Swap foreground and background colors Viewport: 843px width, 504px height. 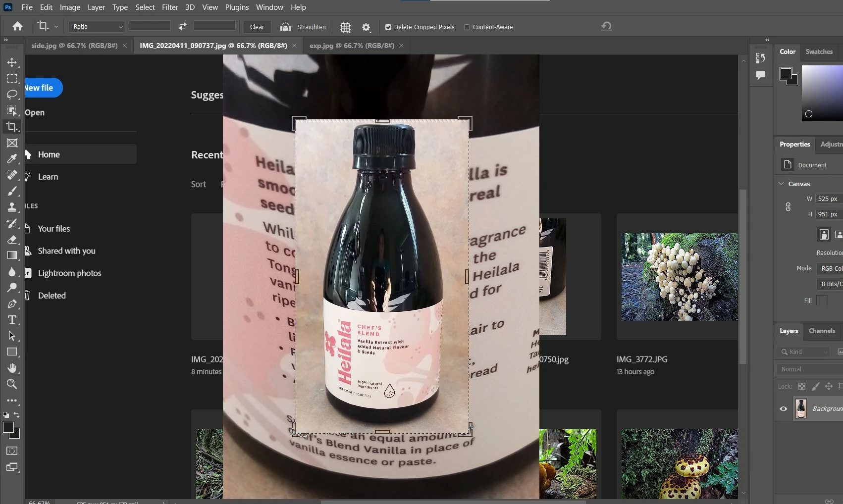point(17,415)
